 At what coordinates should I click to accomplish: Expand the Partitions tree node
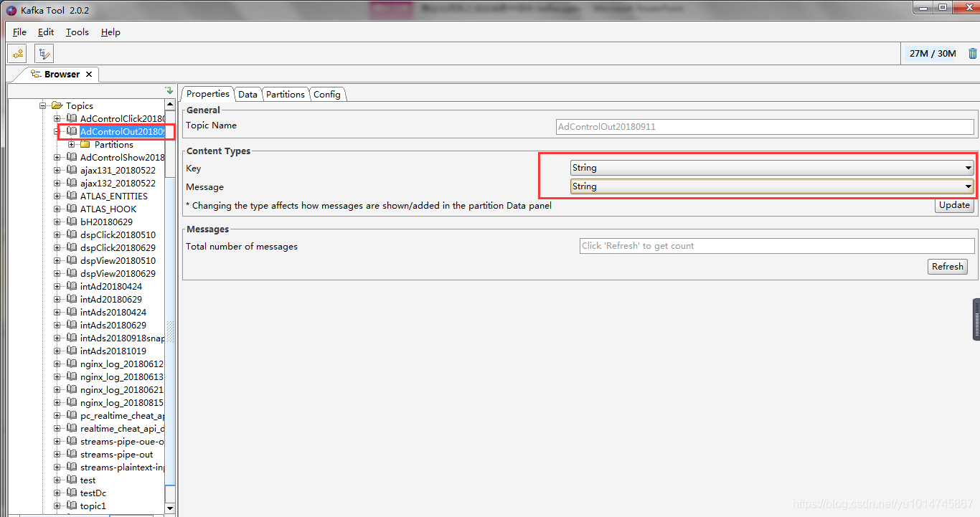point(72,144)
